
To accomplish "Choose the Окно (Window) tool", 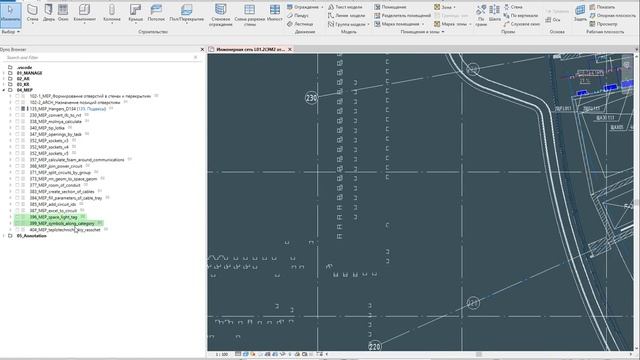I will pos(63,13).
